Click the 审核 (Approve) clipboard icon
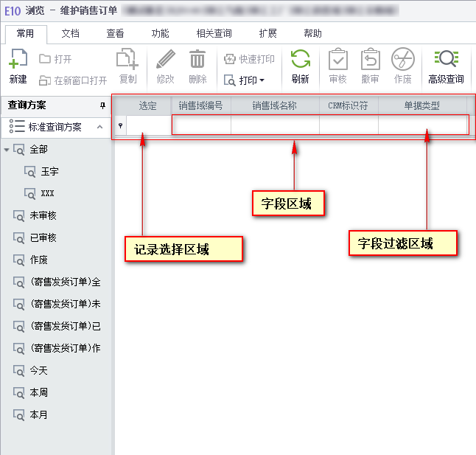The image size is (476, 455). tap(337, 60)
